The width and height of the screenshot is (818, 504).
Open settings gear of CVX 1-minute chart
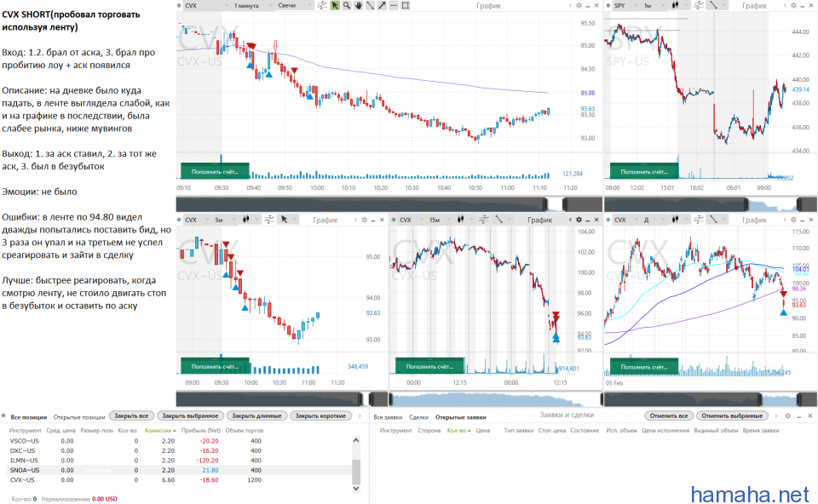click(579, 6)
